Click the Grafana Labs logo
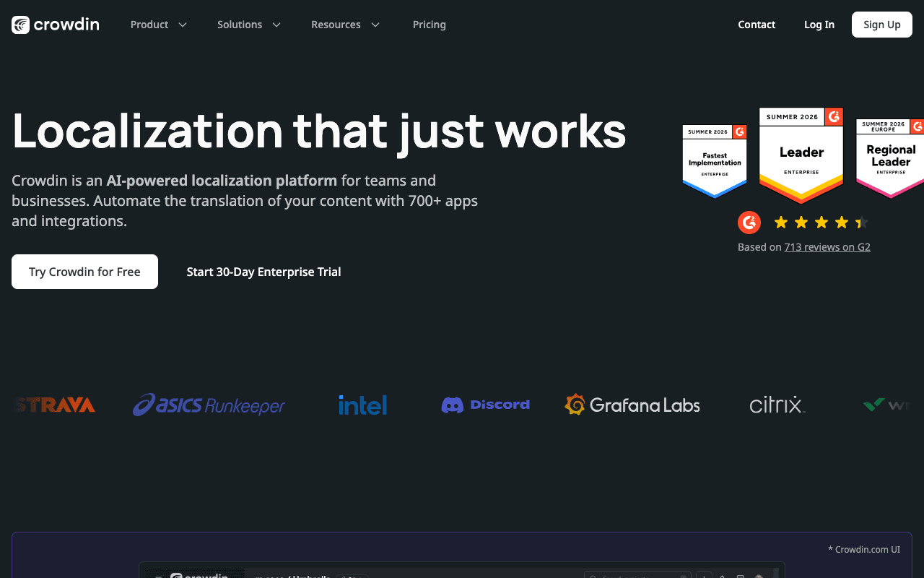This screenshot has height=578, width=924. click(632, 405)
